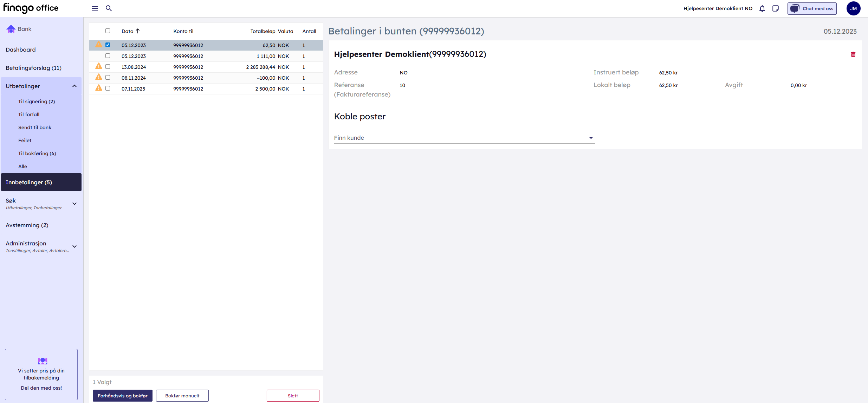Click Forhåndsvis og bokfør button
868x403 pixels.
(x=122, y=396)
